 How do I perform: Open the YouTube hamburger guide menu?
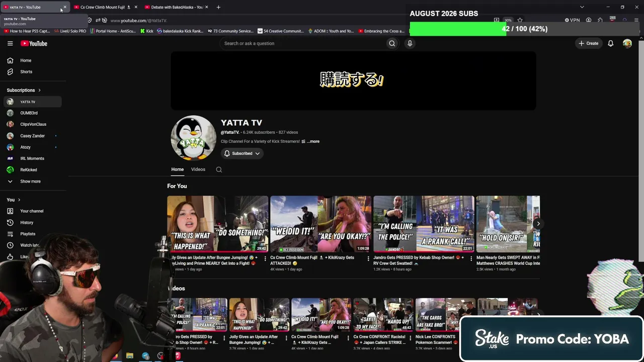pyautogui.click(x=10, y=43)
